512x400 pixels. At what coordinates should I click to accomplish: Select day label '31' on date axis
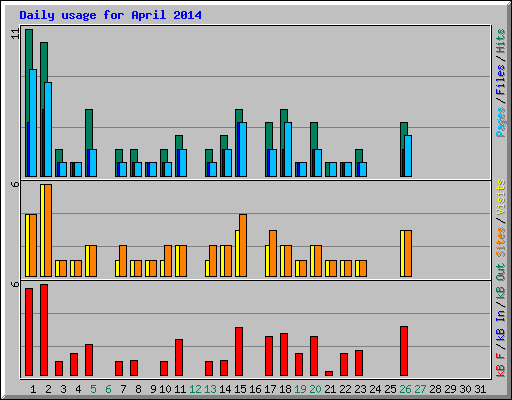click(x=480, y=389)
